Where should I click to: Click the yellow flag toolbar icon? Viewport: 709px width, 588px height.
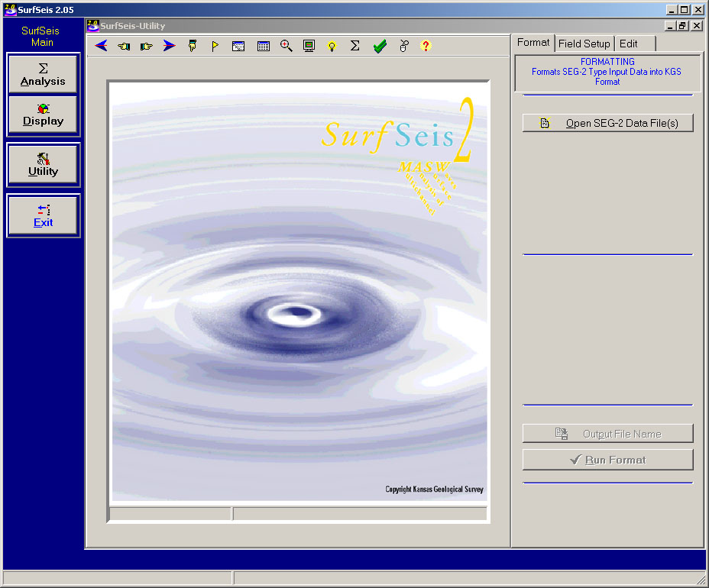pyautogui.click(x=215, y=46)
